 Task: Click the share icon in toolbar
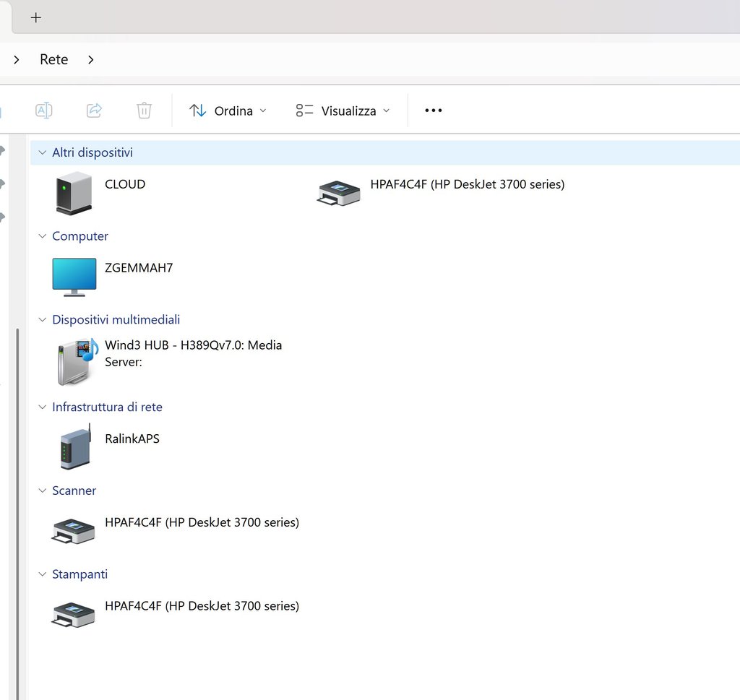tap(94, 111)
